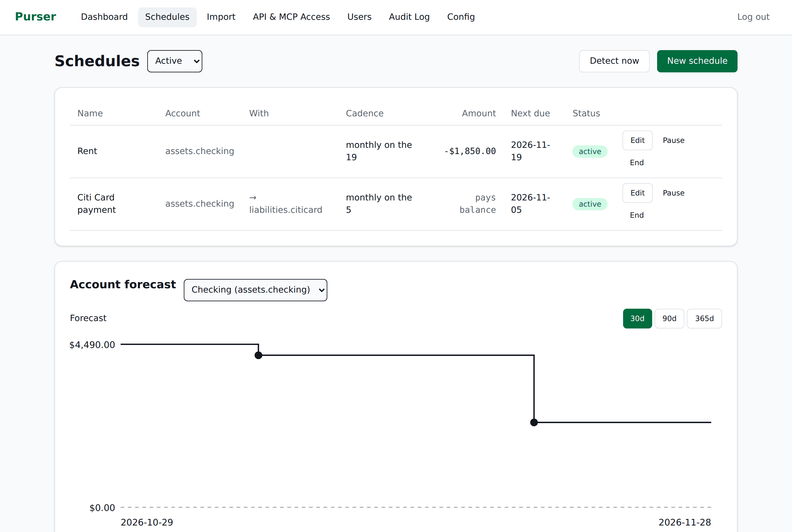
Task: Switch forecast to 90d range
Action: (669, 318)
